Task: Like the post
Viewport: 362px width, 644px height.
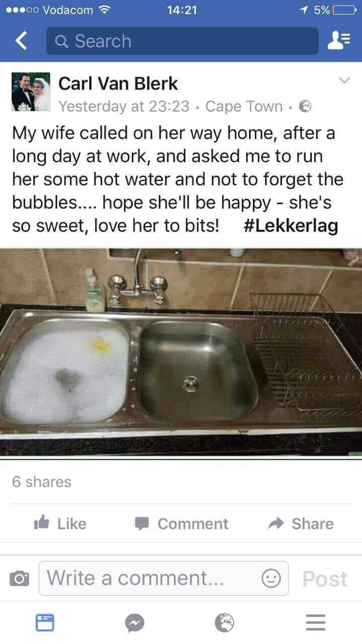Action: tap(59, 523)
